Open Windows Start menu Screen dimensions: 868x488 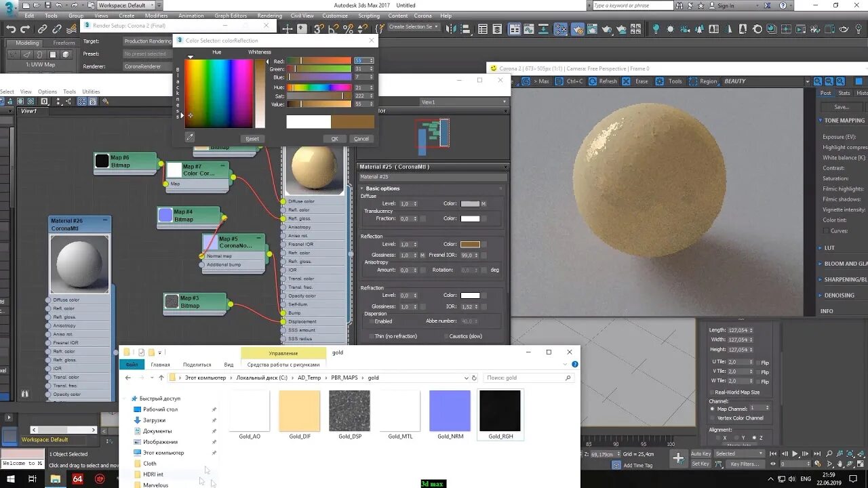(12, 479)
